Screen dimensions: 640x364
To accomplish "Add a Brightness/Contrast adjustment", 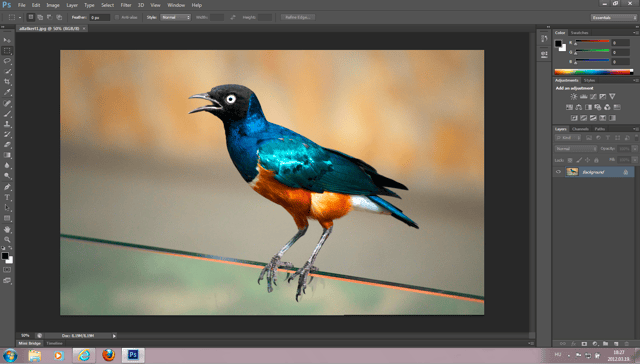I will (573, 97).
